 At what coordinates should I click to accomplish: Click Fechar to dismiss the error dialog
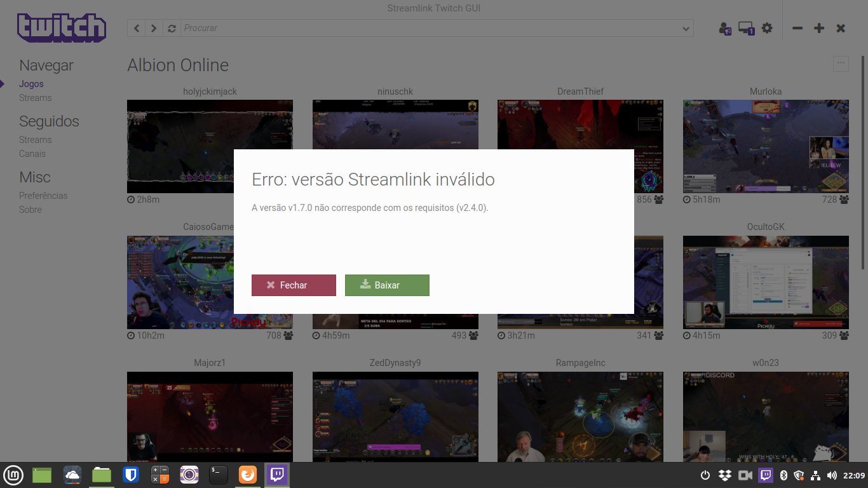294,285
